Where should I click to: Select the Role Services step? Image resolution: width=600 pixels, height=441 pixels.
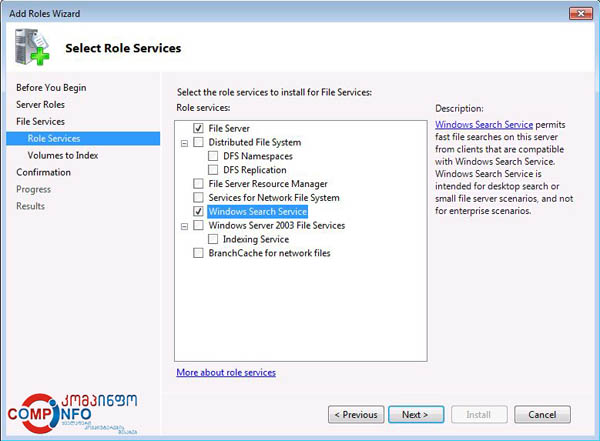[83, 139]
